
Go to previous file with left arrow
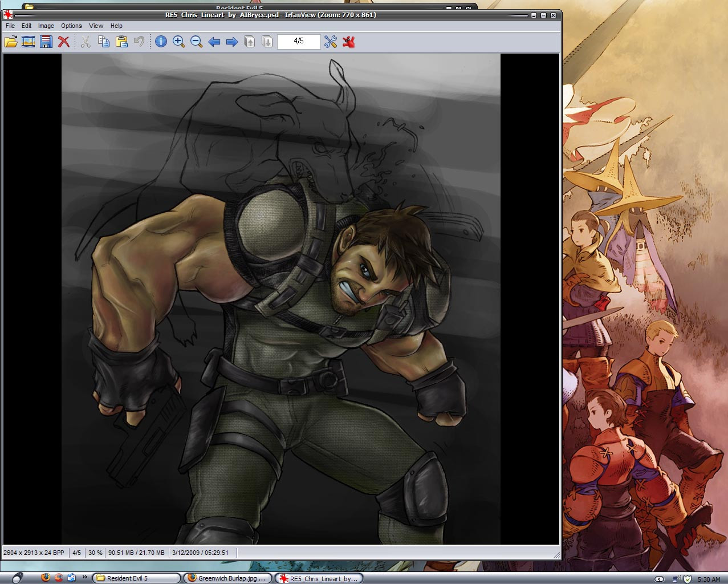click(214, 42)
